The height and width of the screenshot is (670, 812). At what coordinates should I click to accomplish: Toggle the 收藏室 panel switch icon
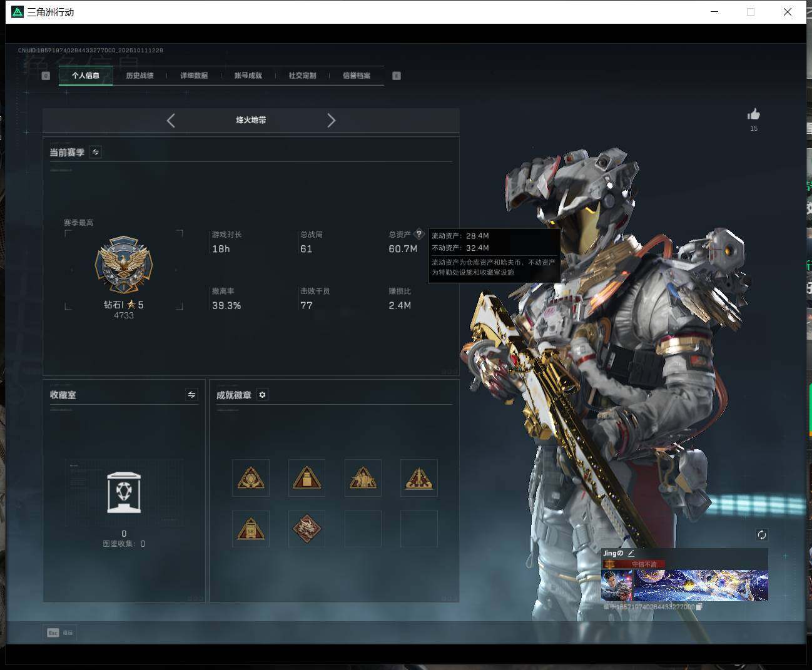coord(191,395)
